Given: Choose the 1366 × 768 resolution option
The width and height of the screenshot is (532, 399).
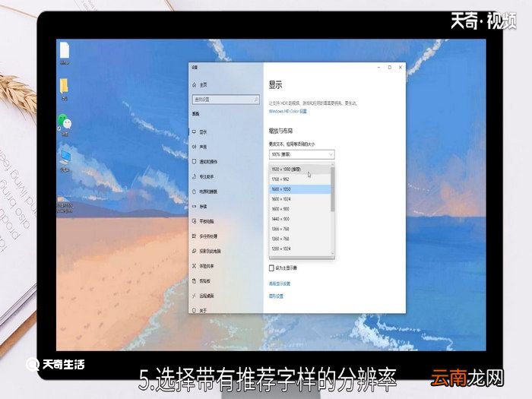Looking at the screenshot, I should point(300,229).
